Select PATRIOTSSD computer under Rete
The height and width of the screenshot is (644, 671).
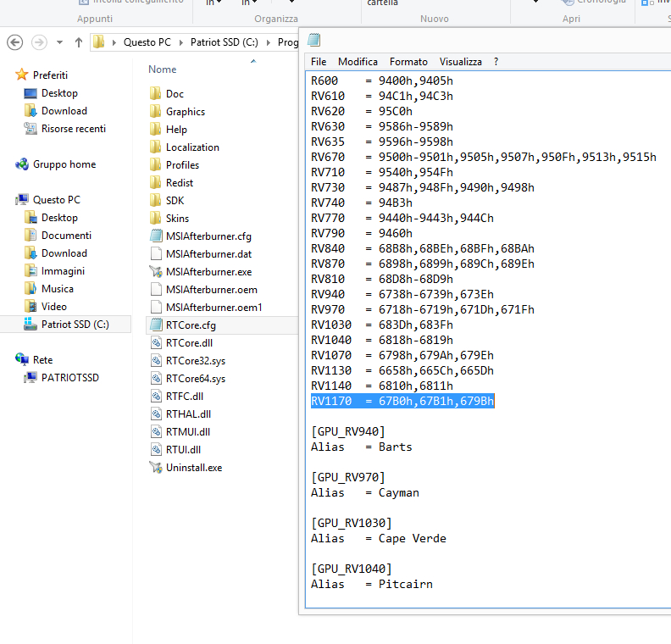click(69, 377)
